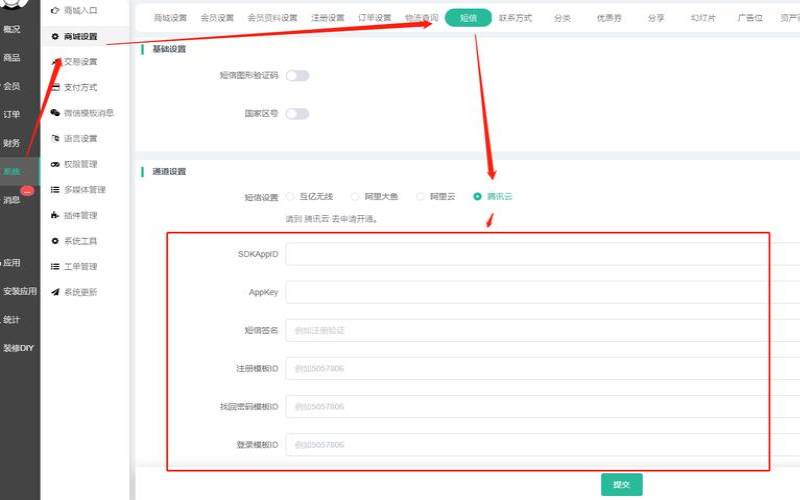The image size is (800, 500).
Task: Click the 基础设置 section heading
Action: click(169, 49)
